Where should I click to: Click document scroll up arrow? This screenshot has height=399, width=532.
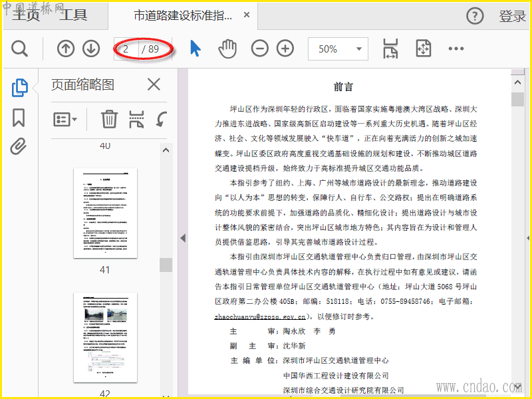pyautogui.click(x=518, y=82)
